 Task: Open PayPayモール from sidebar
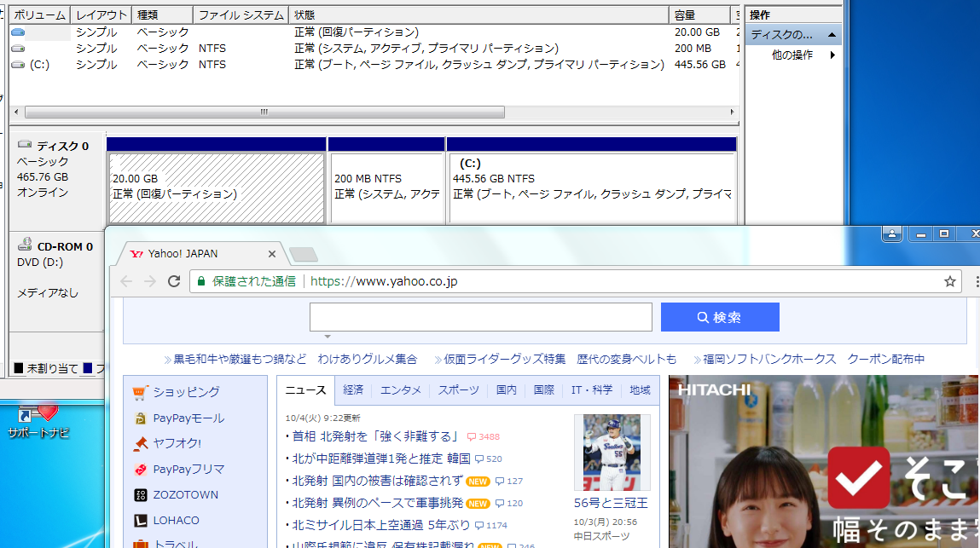[188, 418]
